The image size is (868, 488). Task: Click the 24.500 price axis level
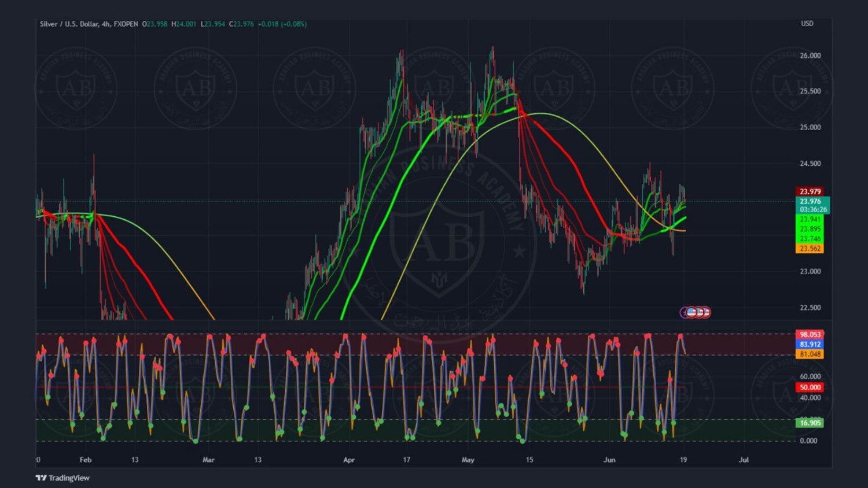(x=810, y=164)
